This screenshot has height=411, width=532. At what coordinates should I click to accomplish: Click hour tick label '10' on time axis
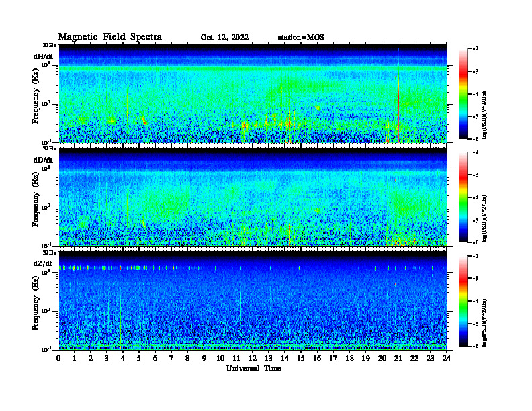[x=220, y=358]
